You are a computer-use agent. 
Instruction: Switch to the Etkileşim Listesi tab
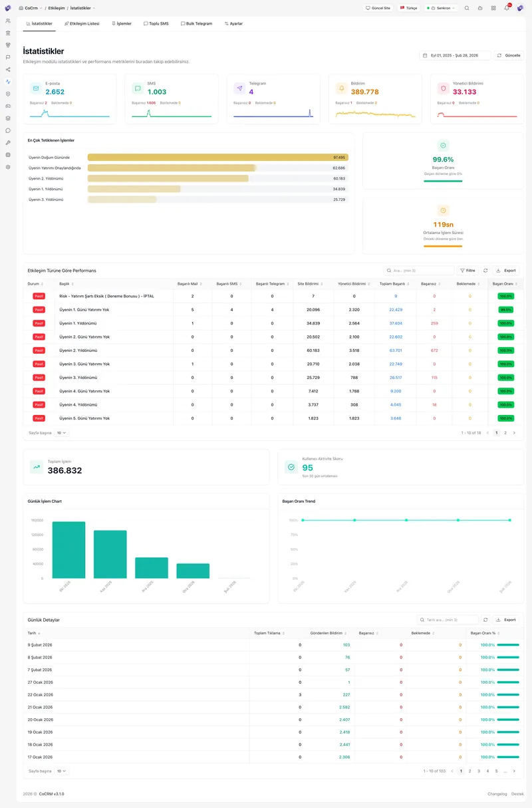[82, 23]
